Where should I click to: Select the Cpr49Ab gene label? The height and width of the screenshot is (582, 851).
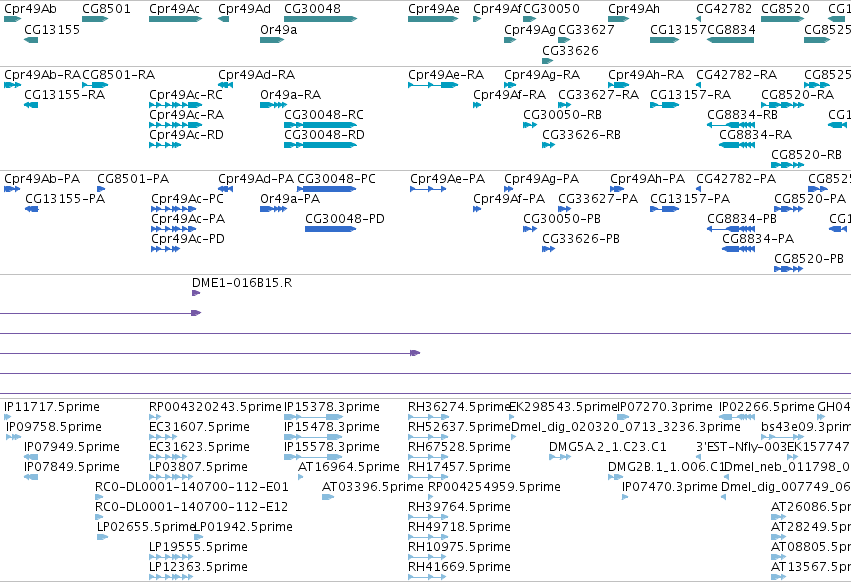coord(30,9)
